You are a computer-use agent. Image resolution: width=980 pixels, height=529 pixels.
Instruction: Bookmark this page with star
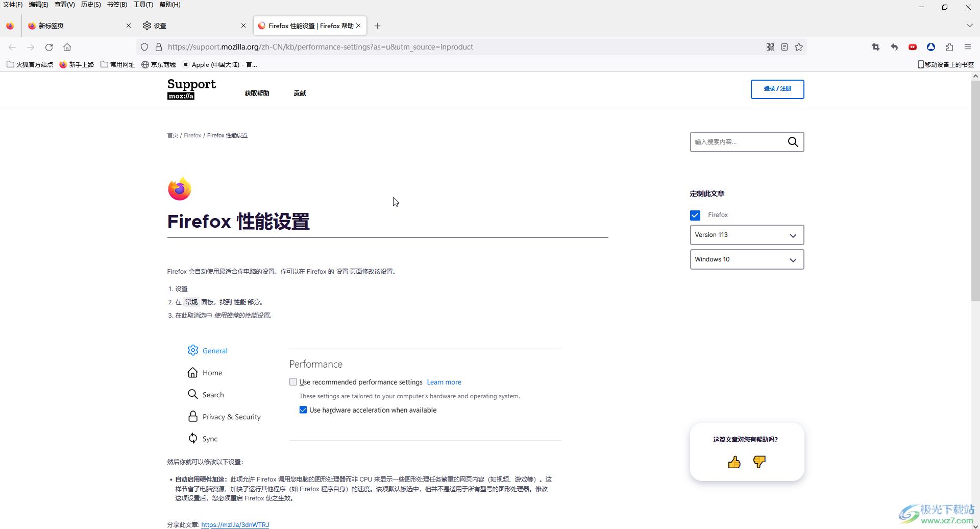799,47
